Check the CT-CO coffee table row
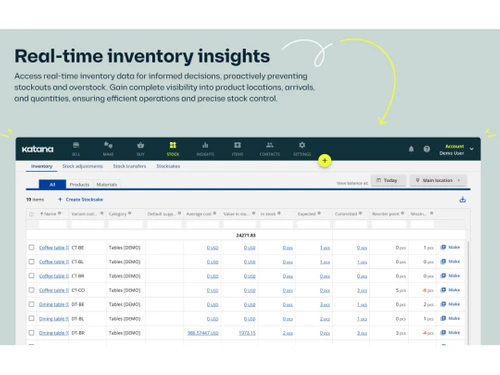500x375 pixels. 31,290
